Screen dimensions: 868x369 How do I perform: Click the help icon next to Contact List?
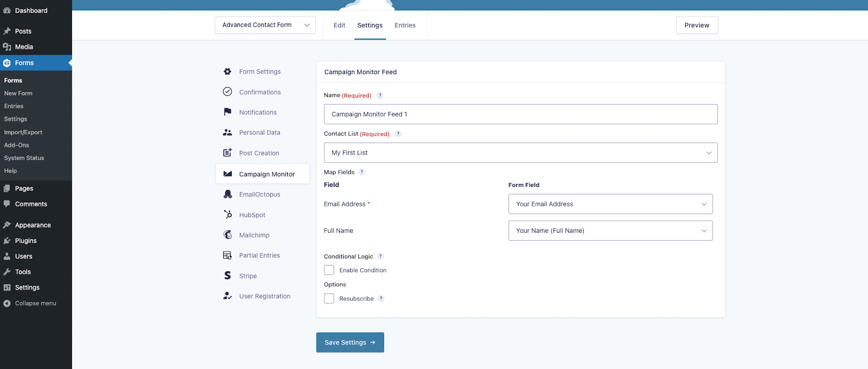click(x=398, y=134)
